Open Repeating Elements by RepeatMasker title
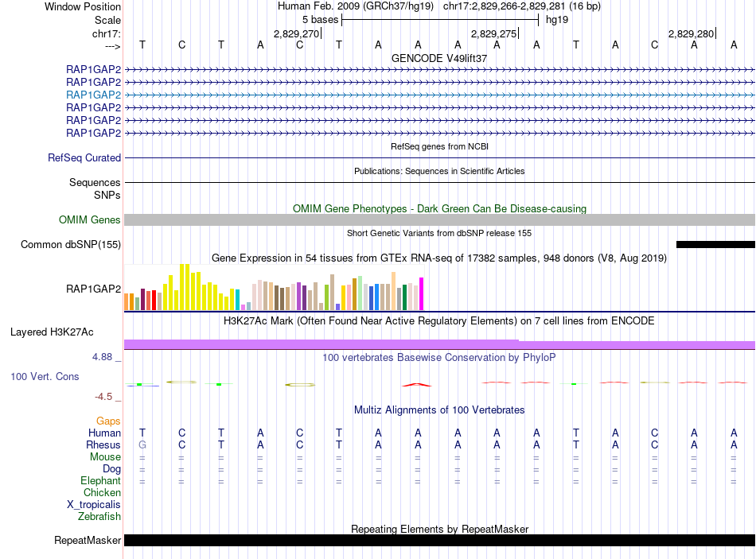 coord(439,529)
